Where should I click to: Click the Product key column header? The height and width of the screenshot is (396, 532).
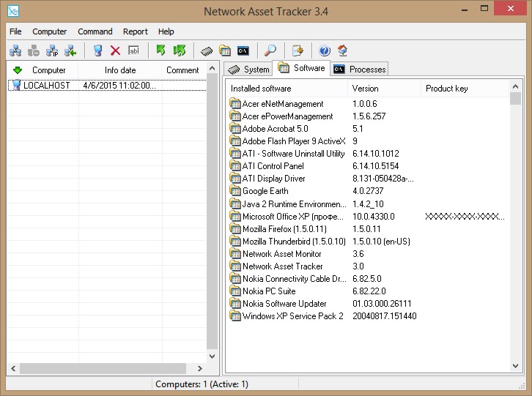465,89
